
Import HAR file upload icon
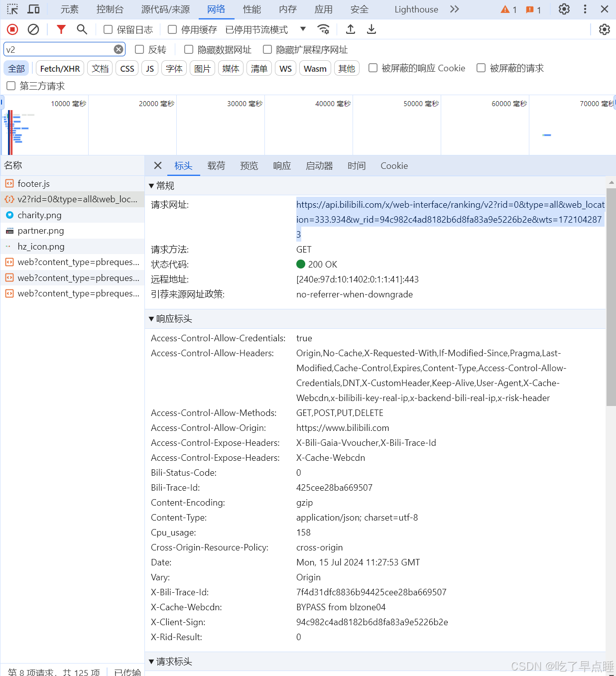coord(351,29)
